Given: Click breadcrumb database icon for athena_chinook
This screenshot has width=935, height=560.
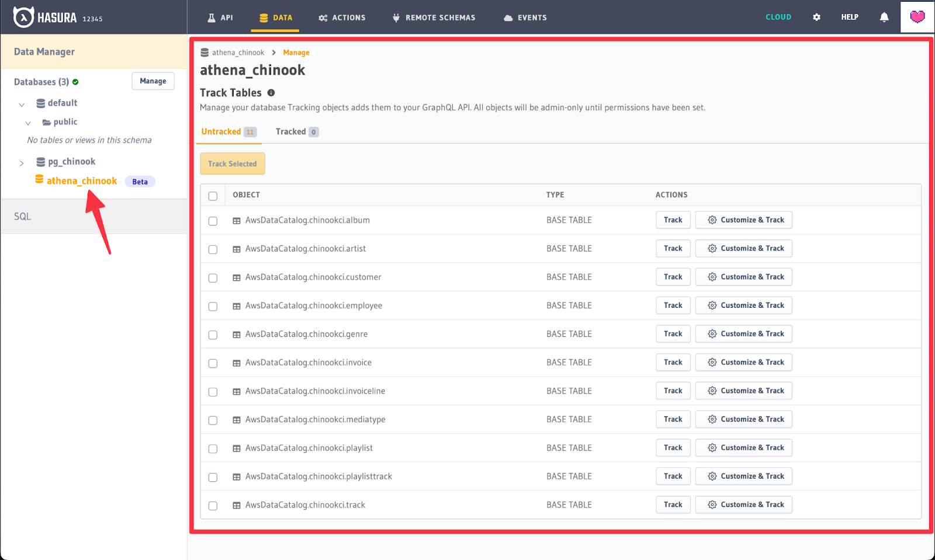Looking at the screenshot, I should point(205,53).
